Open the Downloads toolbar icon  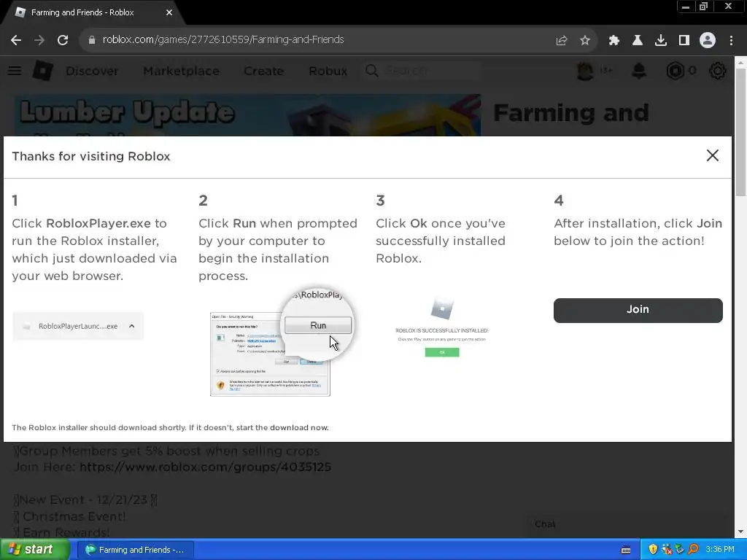tap(661, 41)
